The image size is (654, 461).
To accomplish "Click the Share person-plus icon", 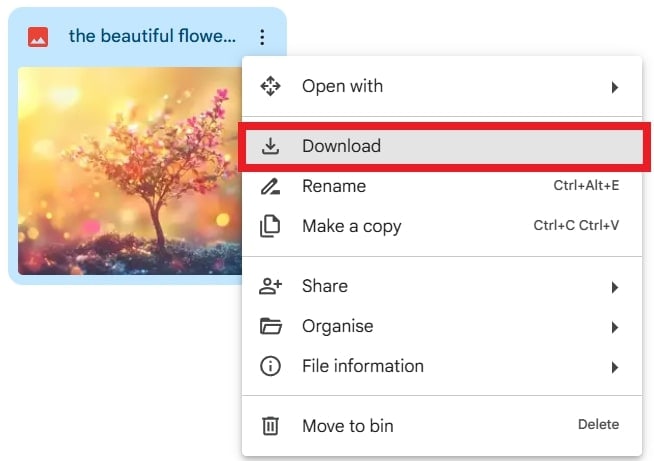I will [x=270, y=287].
